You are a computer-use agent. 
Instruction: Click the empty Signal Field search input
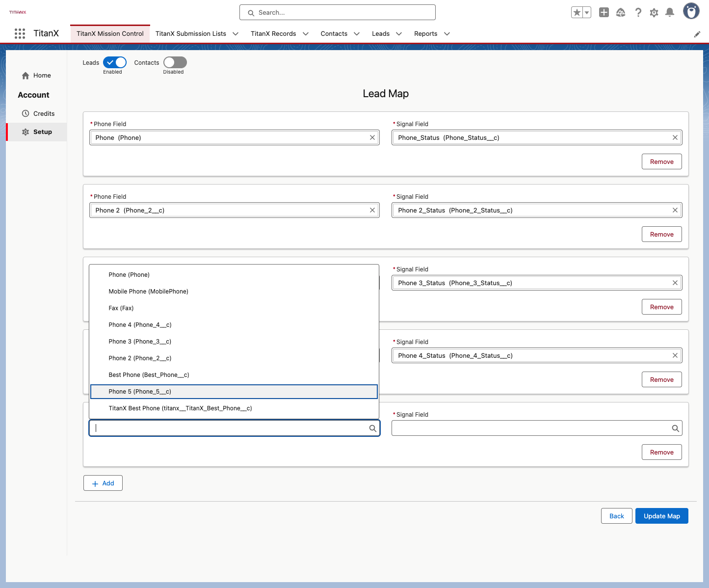coord(537,428)
